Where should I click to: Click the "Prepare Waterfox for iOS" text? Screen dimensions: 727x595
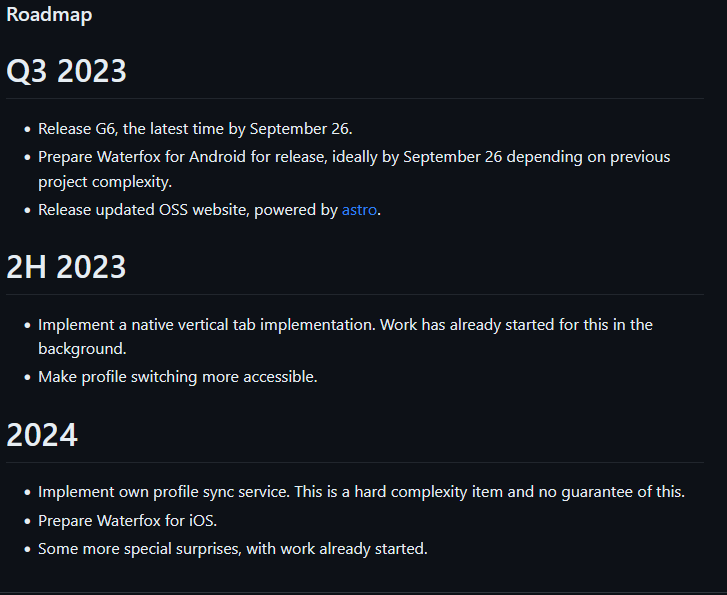pos(127,521)
